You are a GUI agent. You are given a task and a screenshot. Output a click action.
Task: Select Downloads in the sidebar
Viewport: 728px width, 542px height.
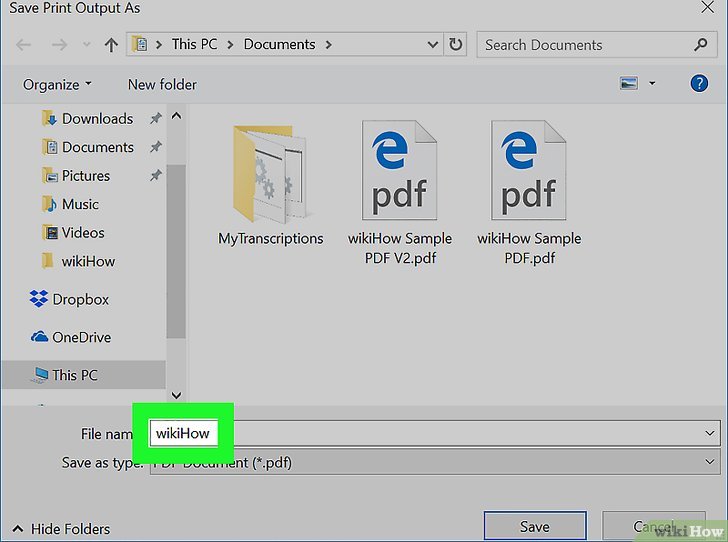point(87,119)
